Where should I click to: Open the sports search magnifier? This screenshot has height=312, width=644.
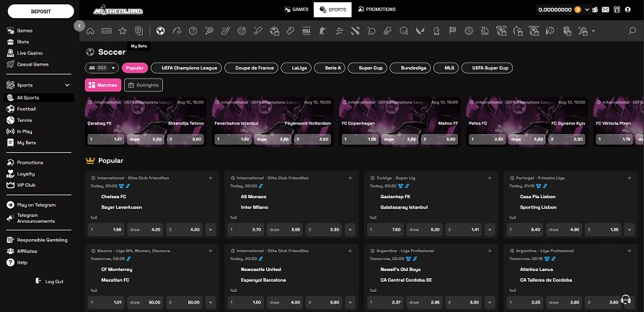click(x=632, y=31)
